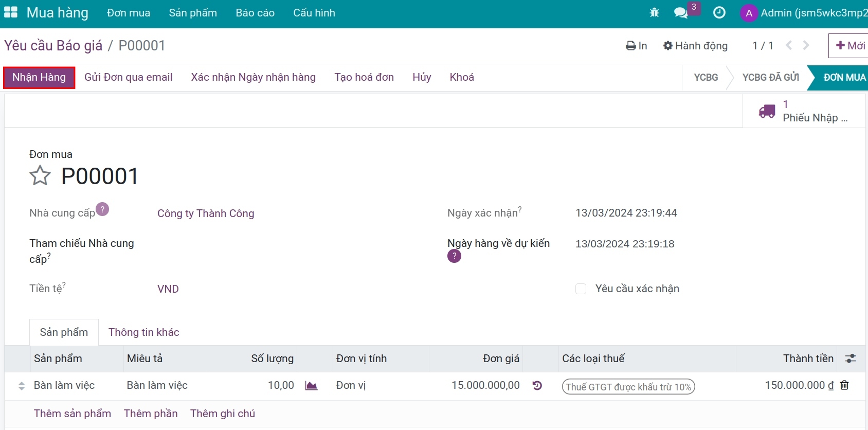Open the Sản phẩm top menu
868x430 pixels.
pos(193,13)
